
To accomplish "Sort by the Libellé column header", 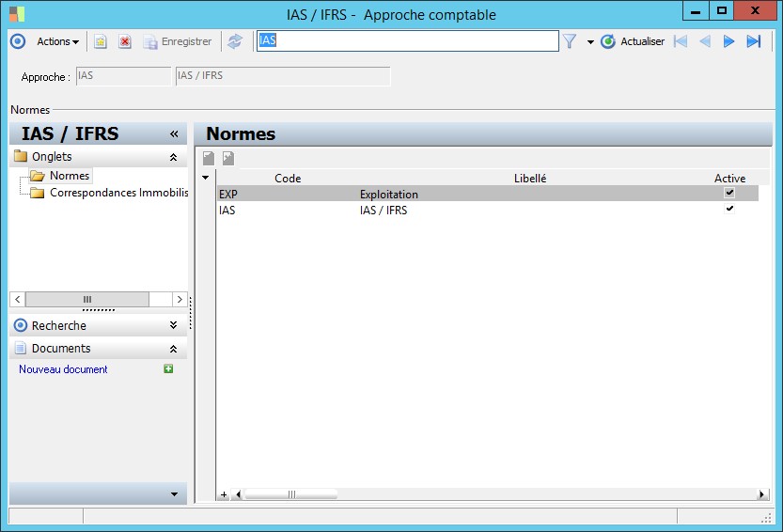I will point(530,179).
